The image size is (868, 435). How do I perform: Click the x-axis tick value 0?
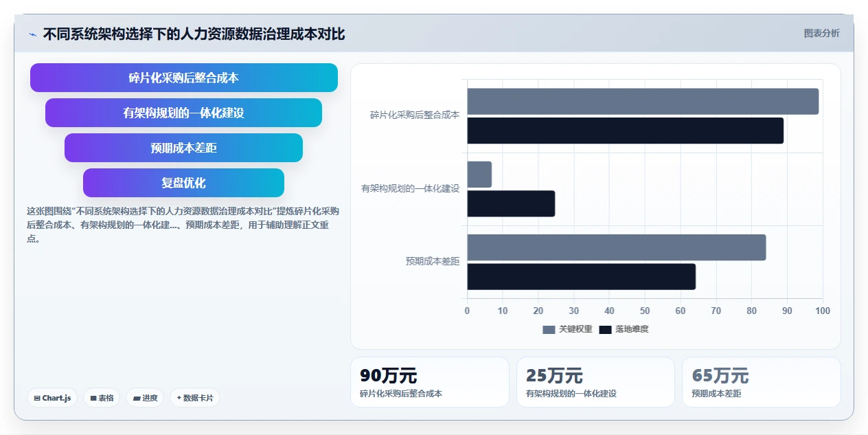[468, 311]
